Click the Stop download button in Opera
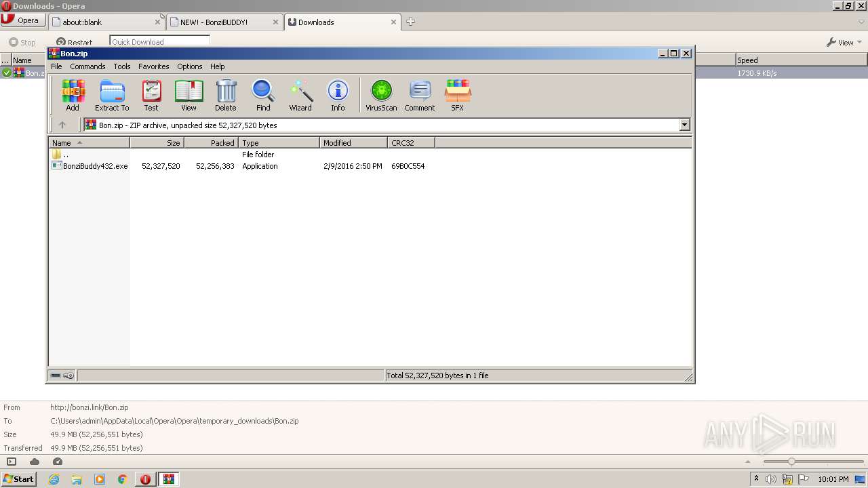The width and height of the screenshot is (868, 488). [x=22, y=42]
